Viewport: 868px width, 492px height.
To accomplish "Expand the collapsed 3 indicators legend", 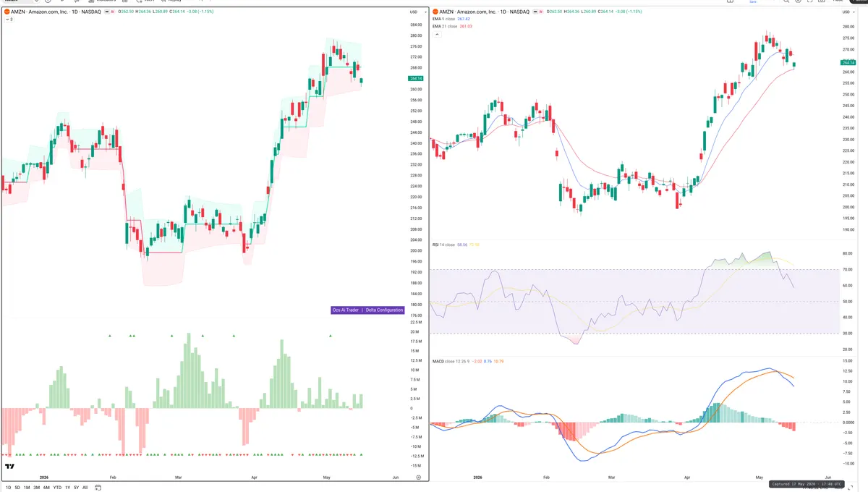I will point(8,19).
